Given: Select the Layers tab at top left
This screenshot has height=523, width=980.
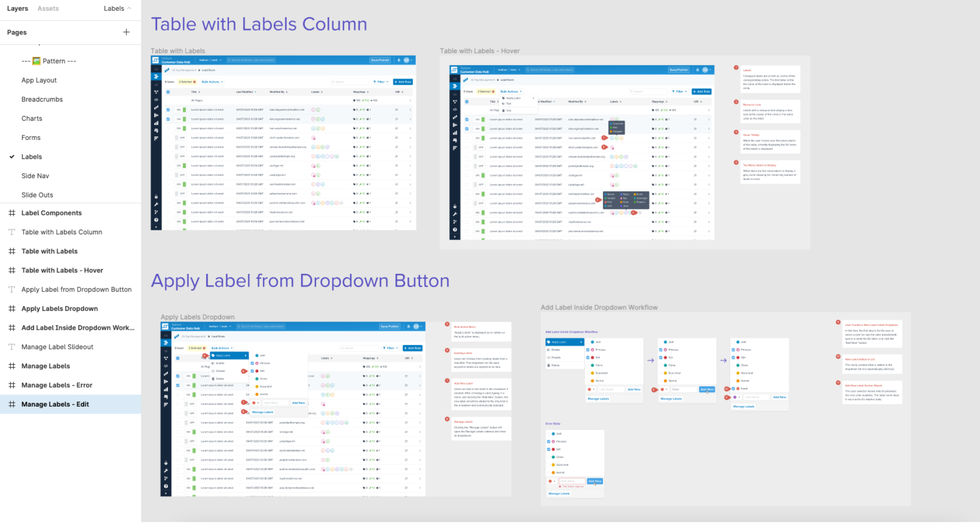Looking at the screenshot, I should [x=17, y=9].
